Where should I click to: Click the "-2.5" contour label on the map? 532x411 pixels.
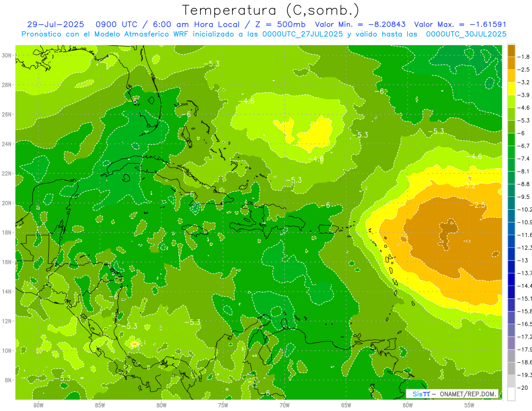[477, 205]
